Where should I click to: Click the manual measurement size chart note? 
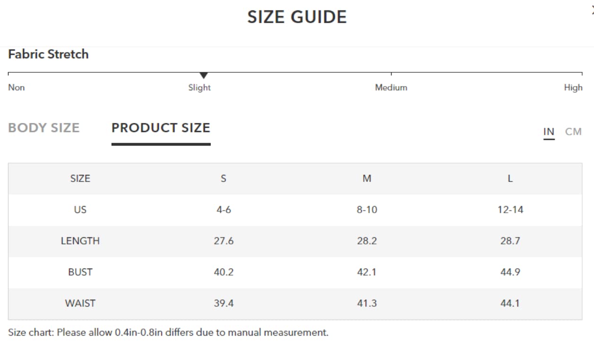(x=168, y=332)
